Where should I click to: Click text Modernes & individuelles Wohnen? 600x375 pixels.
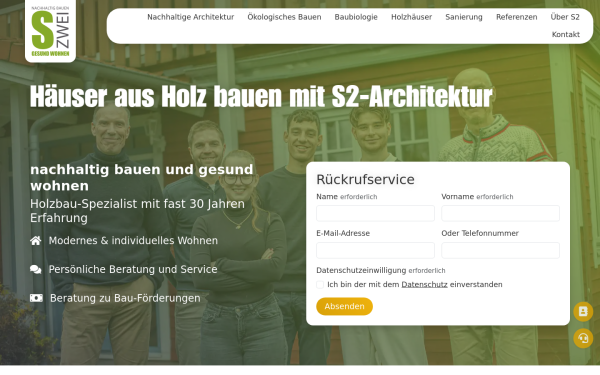(133, 241)
